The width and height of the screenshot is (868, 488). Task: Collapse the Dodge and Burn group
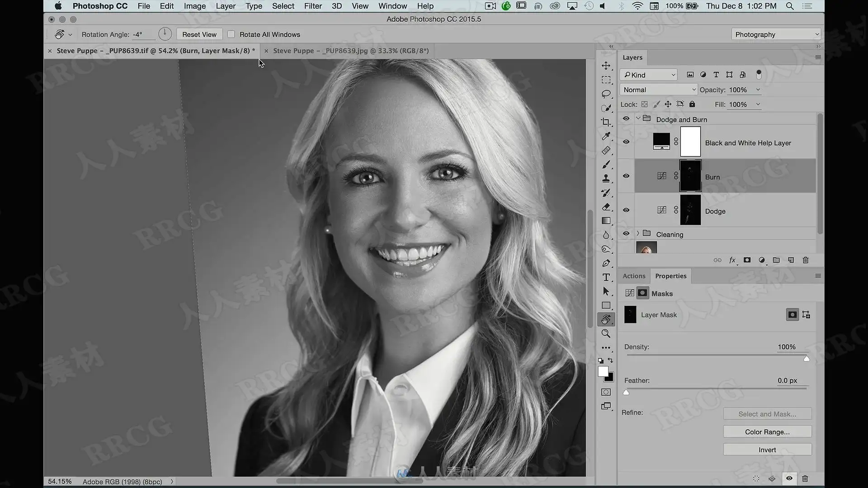[x=638, y=118]
